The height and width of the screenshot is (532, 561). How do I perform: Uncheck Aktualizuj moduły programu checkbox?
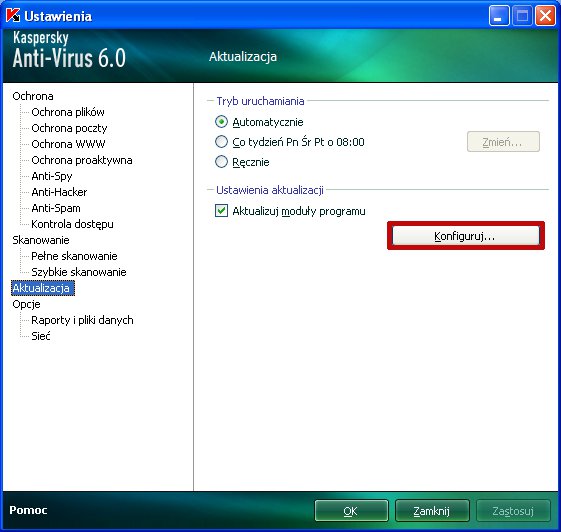click(221, 211)
